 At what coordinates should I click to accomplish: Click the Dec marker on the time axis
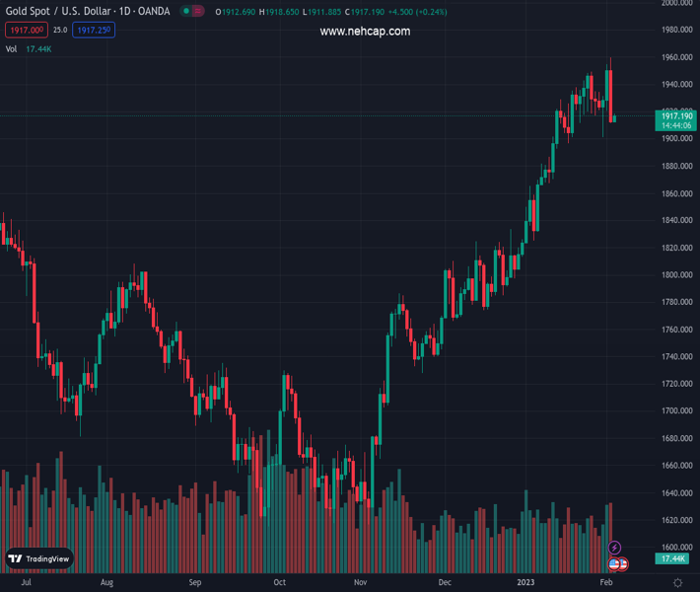click(x=445, y=583)
